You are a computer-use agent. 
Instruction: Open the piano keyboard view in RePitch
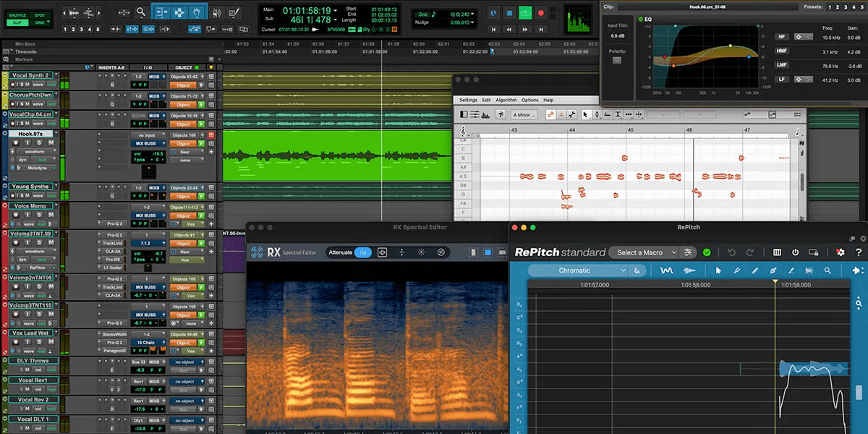[777, 252]
